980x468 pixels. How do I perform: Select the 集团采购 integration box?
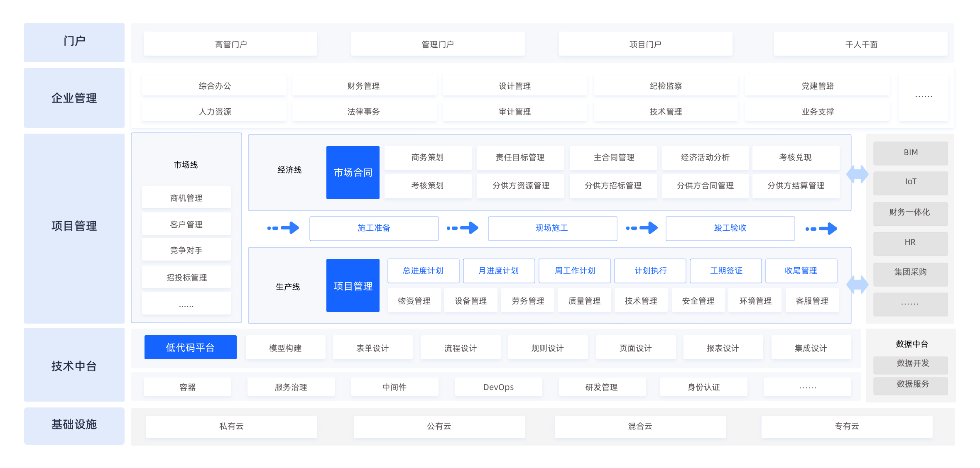click(911, 274)
